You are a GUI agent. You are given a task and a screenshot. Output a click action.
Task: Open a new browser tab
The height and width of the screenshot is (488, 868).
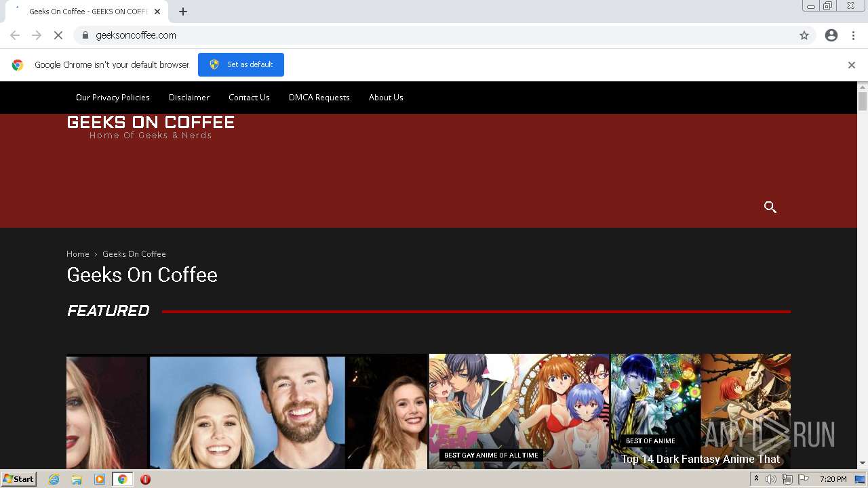click(x=183, y=12)
